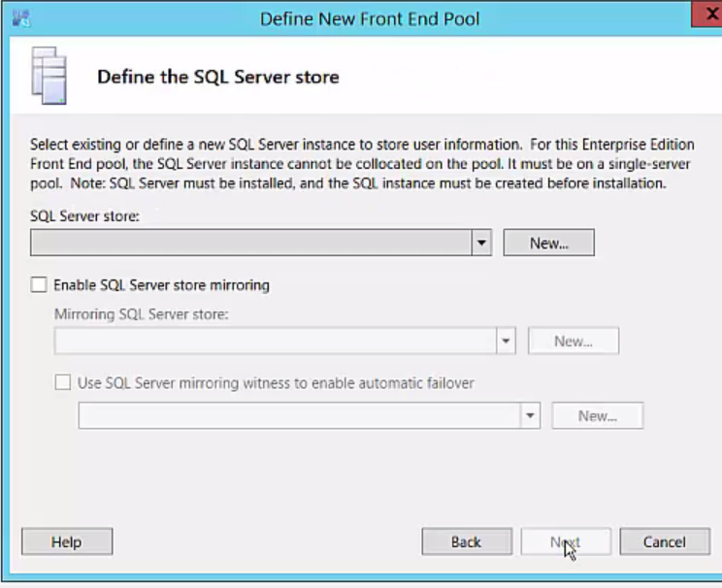Click the Next button

tap(566, 541)
